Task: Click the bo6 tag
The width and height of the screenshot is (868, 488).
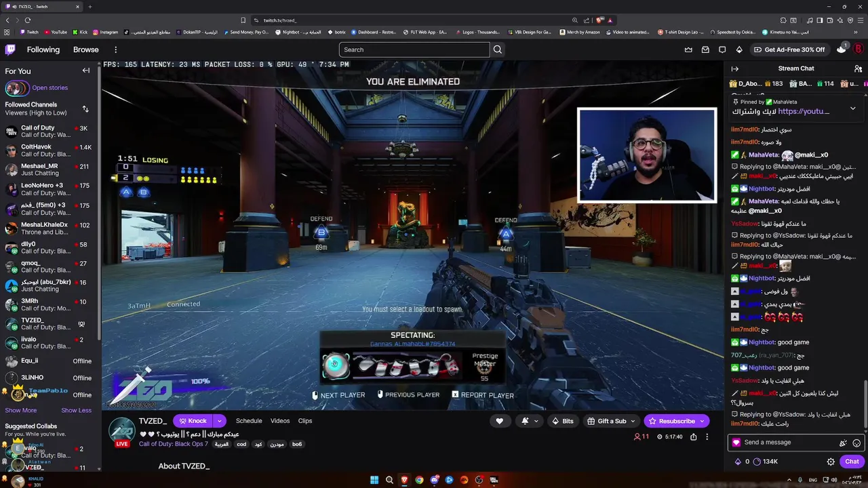Action: 297,445
